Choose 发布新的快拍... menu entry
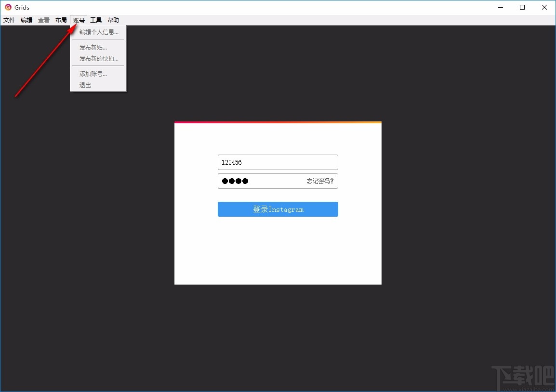 click(x=98, y=58)
